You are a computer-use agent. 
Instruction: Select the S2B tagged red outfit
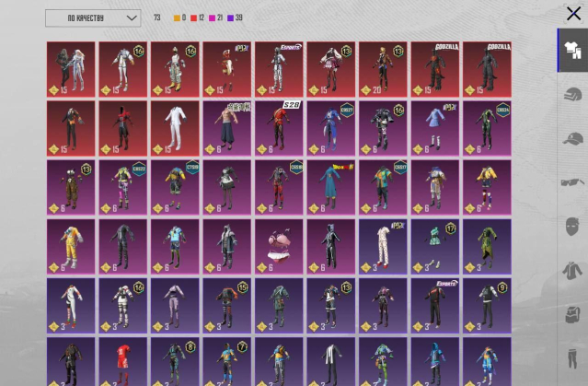[279, 128]
